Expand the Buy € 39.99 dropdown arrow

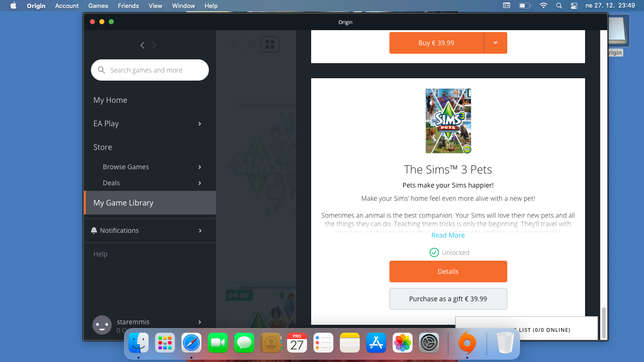pos(495,43)
